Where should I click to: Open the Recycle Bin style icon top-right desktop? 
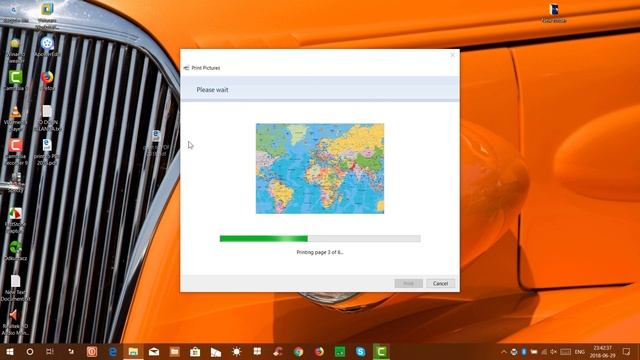point(554,13)
